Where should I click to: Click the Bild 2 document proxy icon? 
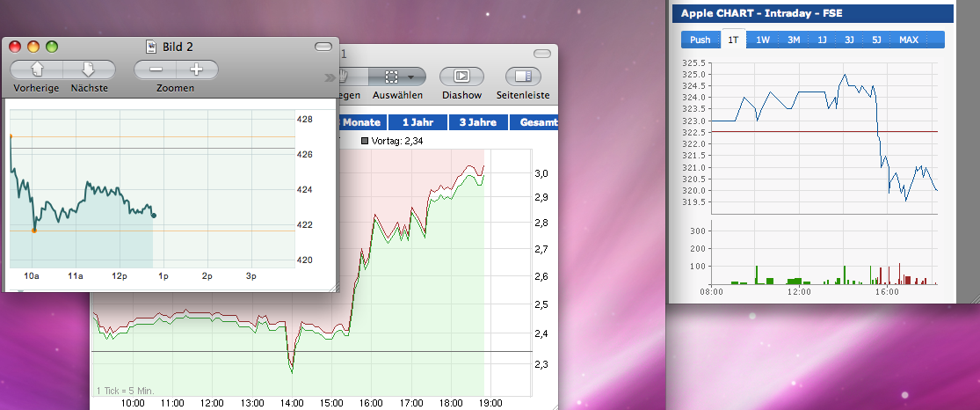click(x=150, y=47)
